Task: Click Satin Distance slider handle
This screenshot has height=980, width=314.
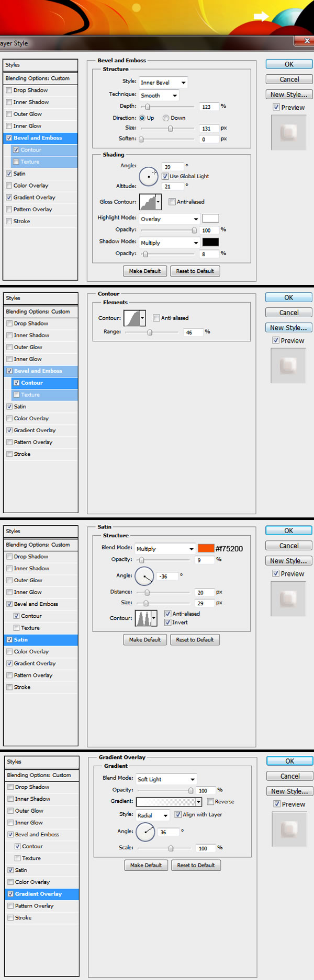Action: tap(147, 593)
